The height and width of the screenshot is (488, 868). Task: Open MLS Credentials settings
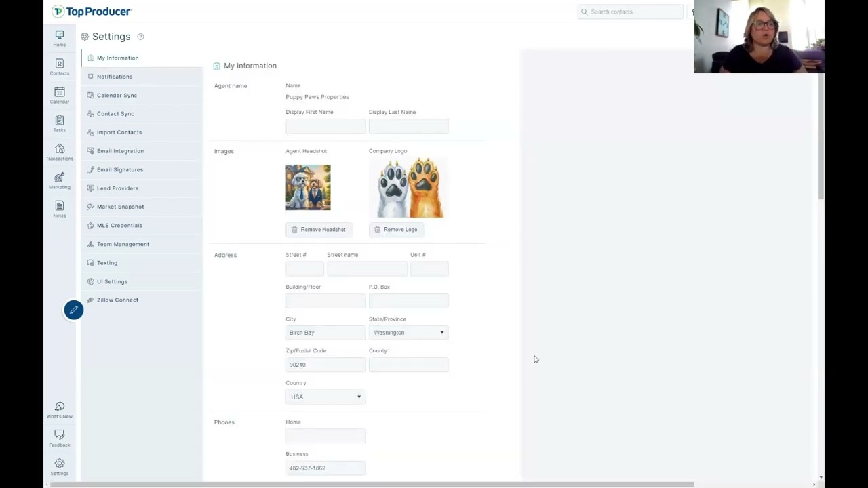(x=142, y=225)
